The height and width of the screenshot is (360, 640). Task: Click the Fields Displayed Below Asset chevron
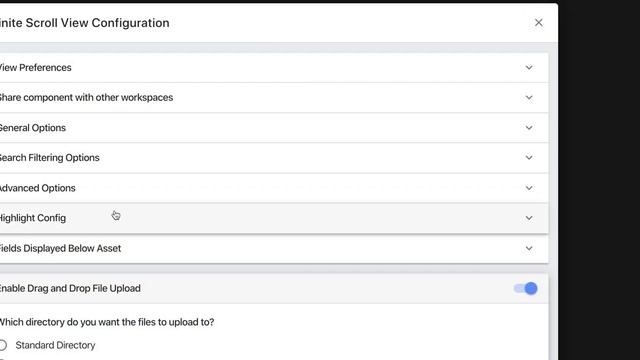tap(529, 249)
